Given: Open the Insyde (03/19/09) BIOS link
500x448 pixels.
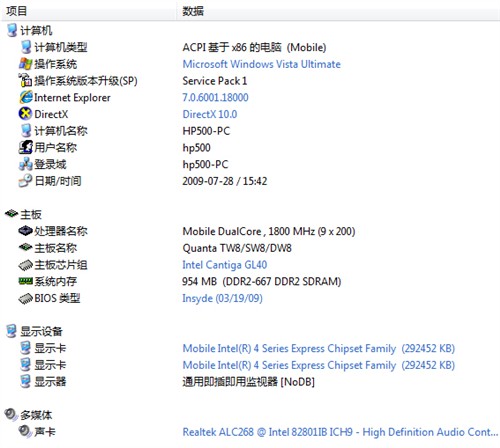Looking at the screenshot, I should [x=222, y=298].
